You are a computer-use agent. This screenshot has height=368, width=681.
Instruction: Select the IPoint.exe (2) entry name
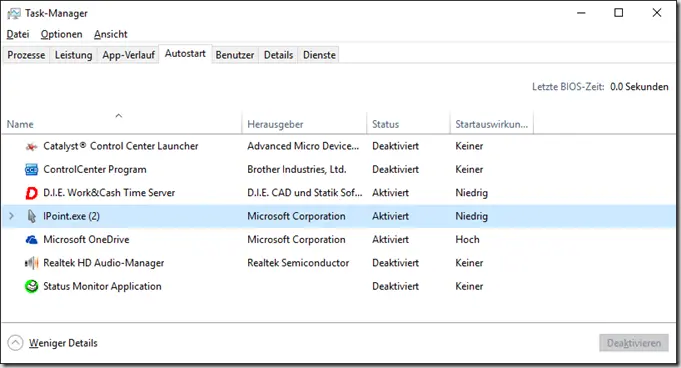72,216
